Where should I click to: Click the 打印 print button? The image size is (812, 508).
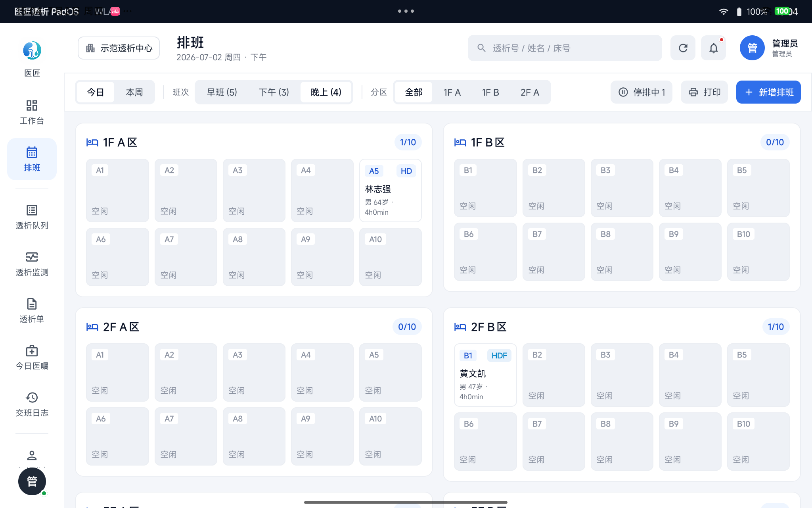coord(704,92)
